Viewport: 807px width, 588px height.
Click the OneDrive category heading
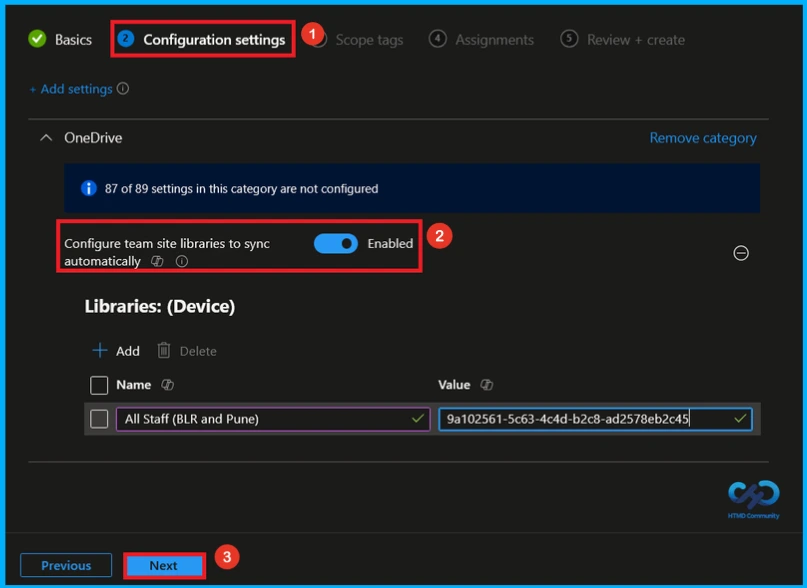tap(93, 138)
